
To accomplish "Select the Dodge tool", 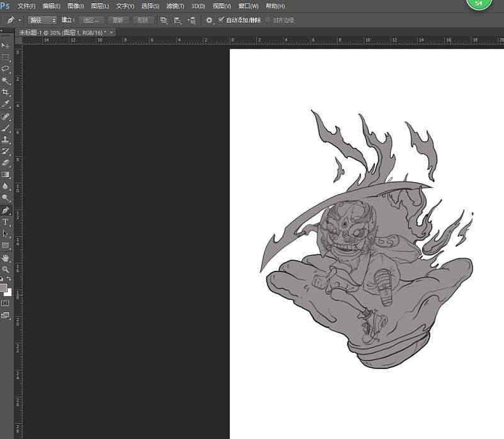I will [5, 198].
